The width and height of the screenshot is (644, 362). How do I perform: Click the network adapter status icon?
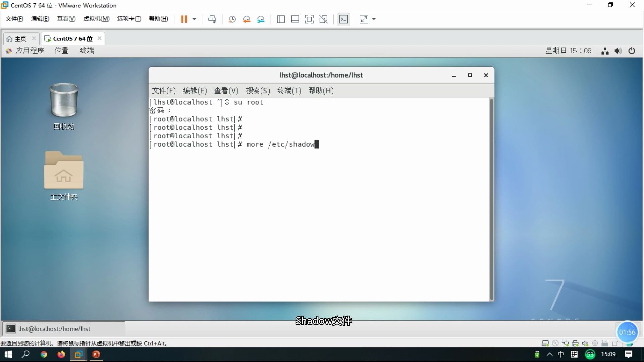(565, 343)
